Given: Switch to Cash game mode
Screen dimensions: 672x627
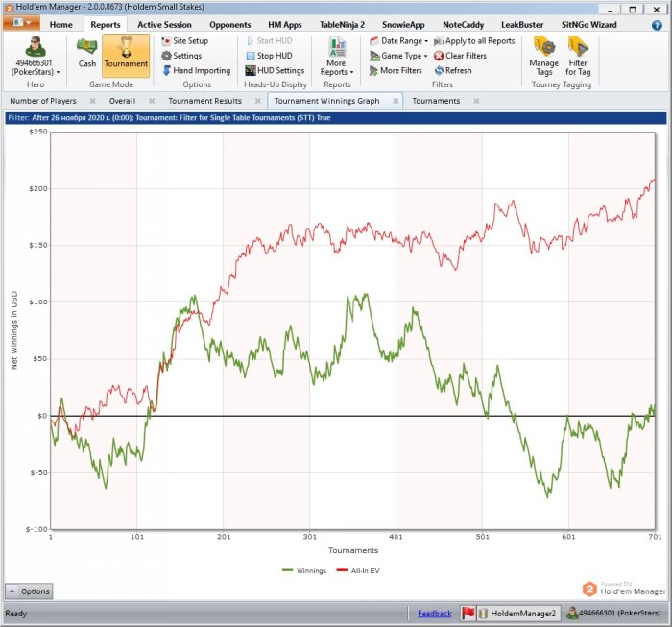Looking at the screenshot, I should point(87,54).
